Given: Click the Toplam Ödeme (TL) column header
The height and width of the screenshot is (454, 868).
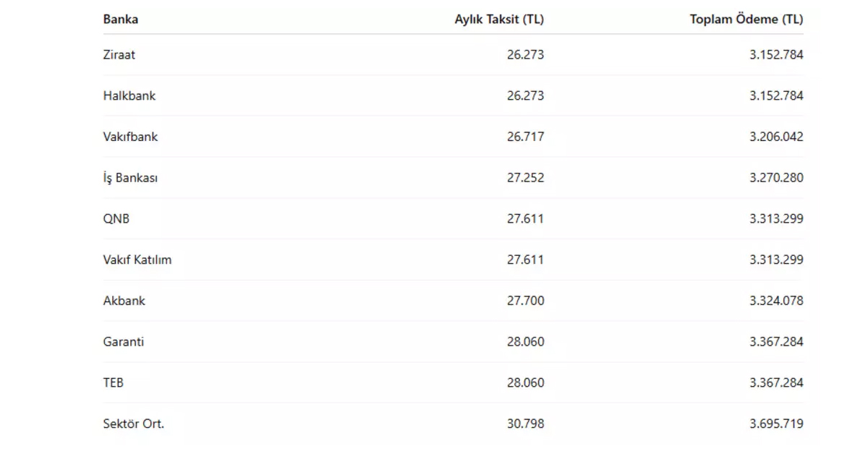Looking at the screenshot, I should 746,20.
